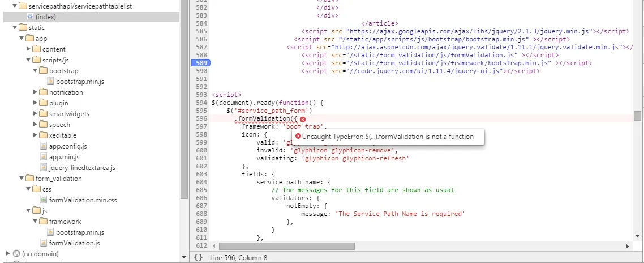Collapse the form_validation folder
The width and height of the screenshot is (644, 263).
(x=22, y=178)
